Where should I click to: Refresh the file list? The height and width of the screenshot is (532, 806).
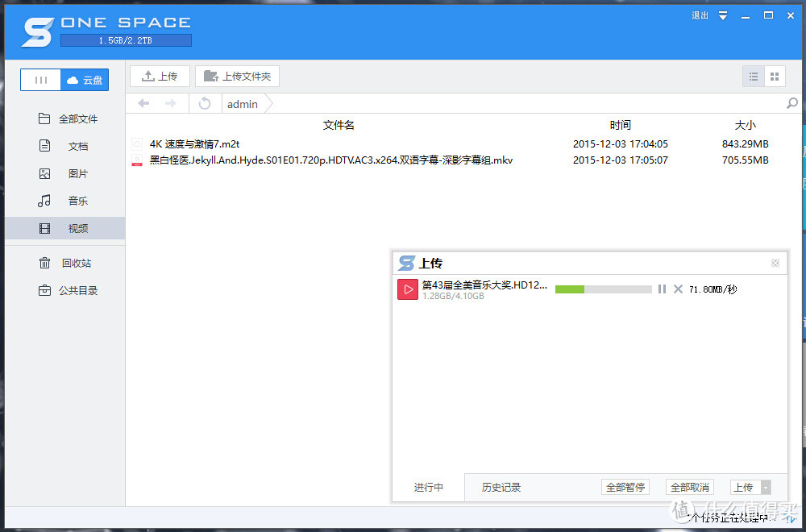click(x=205, y=103)
